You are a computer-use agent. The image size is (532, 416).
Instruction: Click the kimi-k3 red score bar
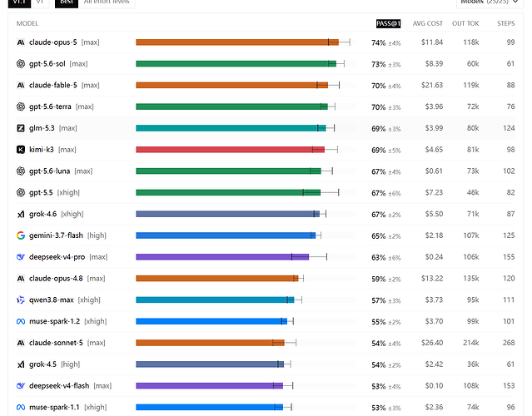click(230, 150)
